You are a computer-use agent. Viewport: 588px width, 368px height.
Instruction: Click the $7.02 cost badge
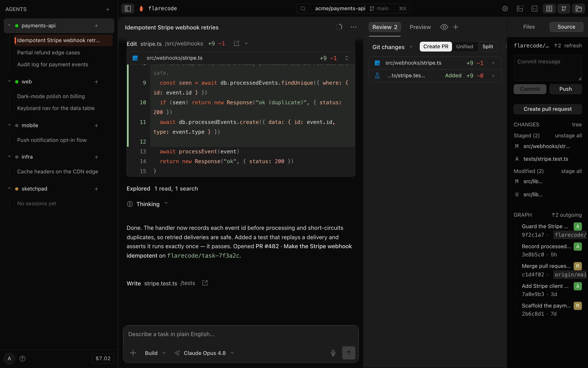(103, 359)
